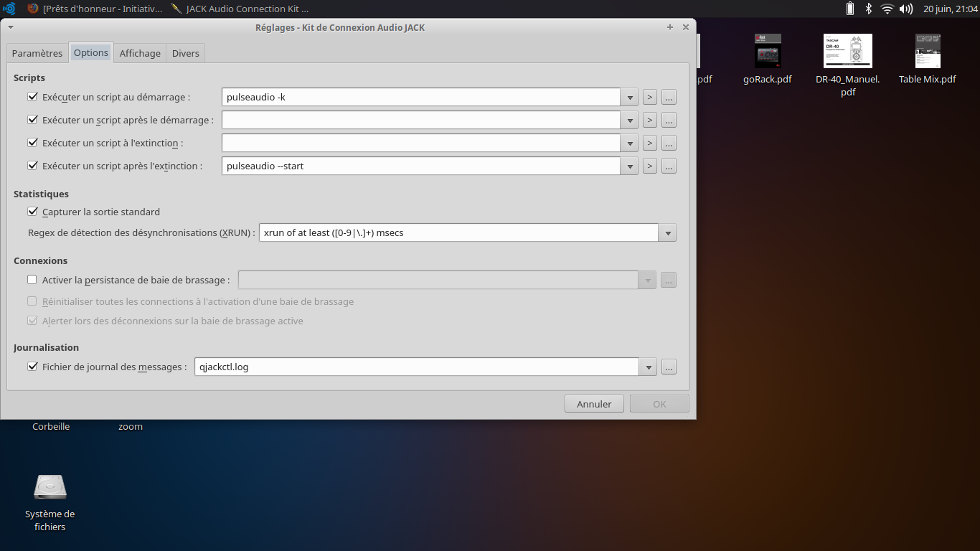
Task: Click the zoom desktop label
Action: (x=131, y=426)
